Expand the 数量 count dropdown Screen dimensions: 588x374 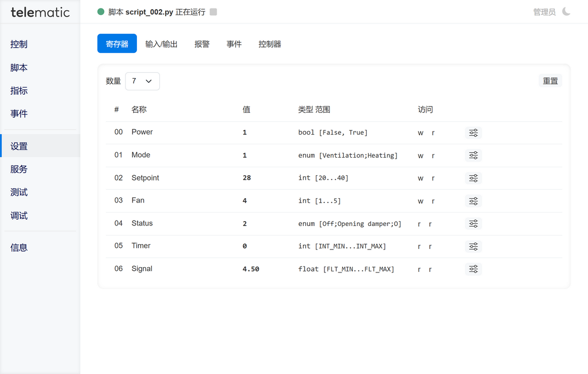(x=142, y=81)
